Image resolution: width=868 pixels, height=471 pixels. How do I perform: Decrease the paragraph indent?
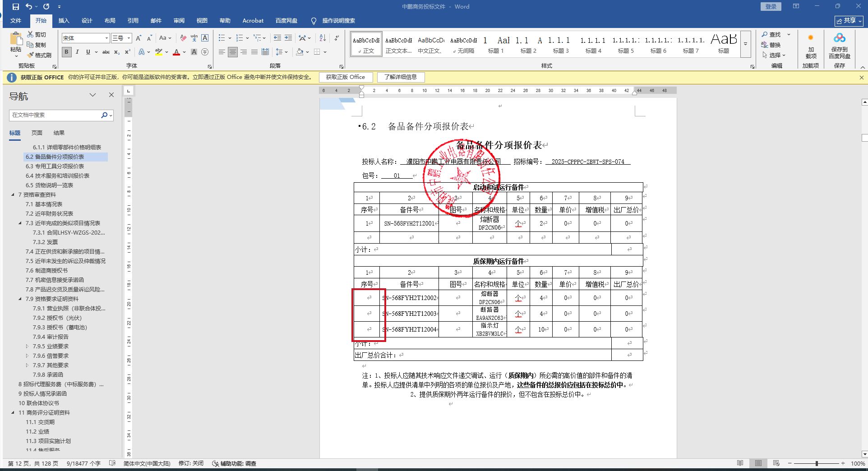pos(277,38)
